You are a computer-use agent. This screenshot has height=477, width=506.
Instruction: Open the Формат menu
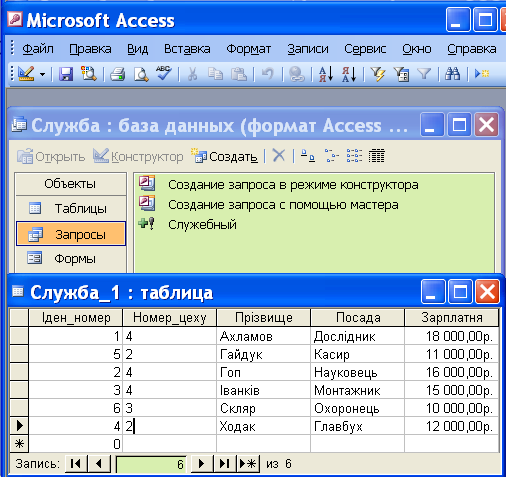(248, 49)
